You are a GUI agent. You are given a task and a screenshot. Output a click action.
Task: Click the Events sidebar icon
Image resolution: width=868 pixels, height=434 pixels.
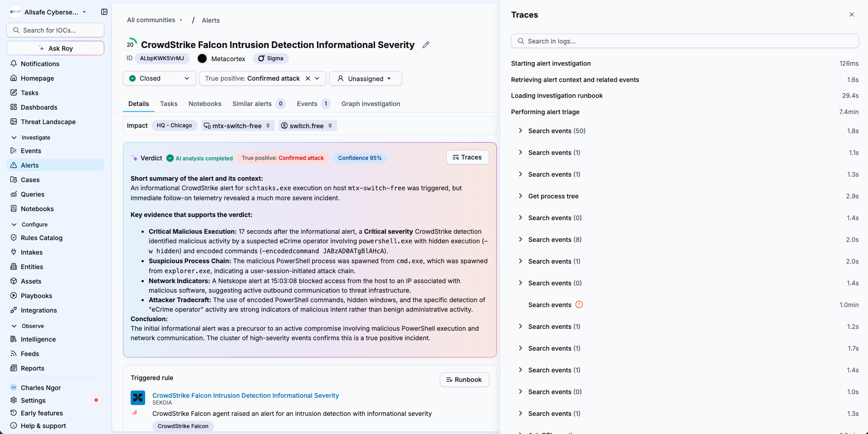(14, 150)
